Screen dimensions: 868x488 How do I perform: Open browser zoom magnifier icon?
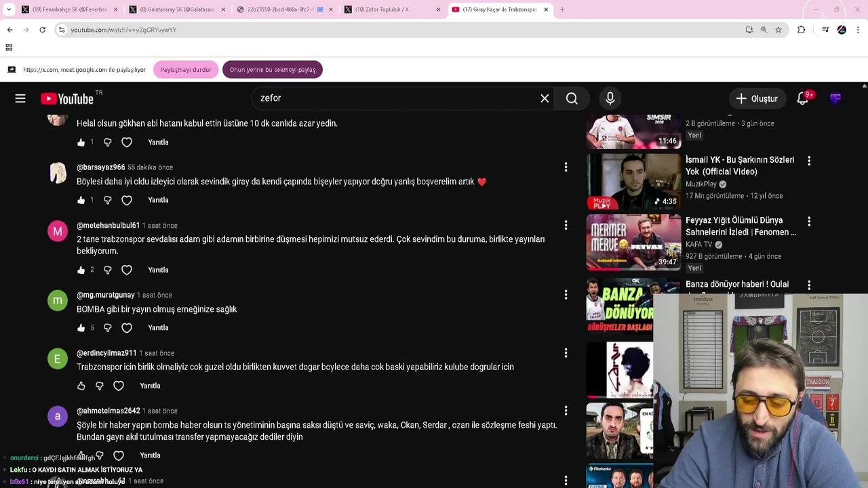[764, 30]
